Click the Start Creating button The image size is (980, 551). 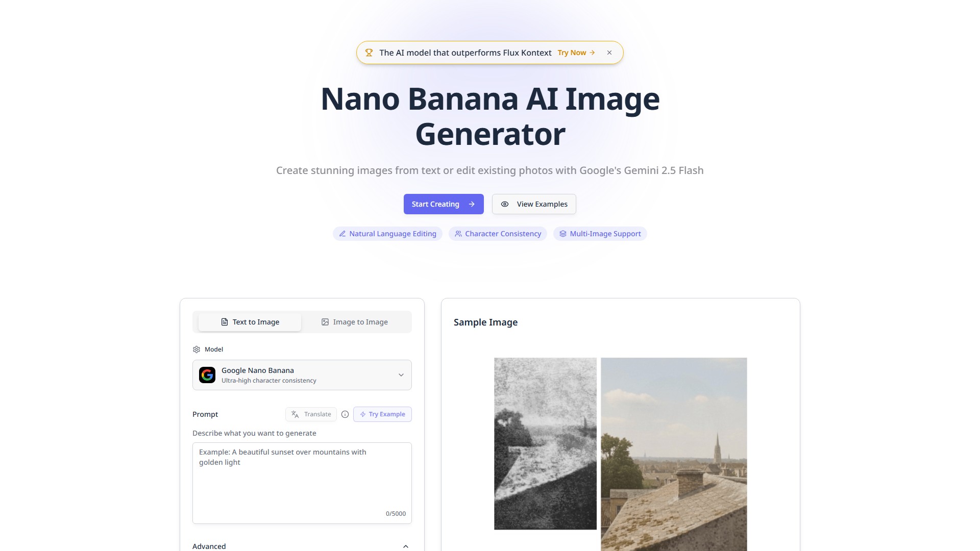[x=444, y=204]
